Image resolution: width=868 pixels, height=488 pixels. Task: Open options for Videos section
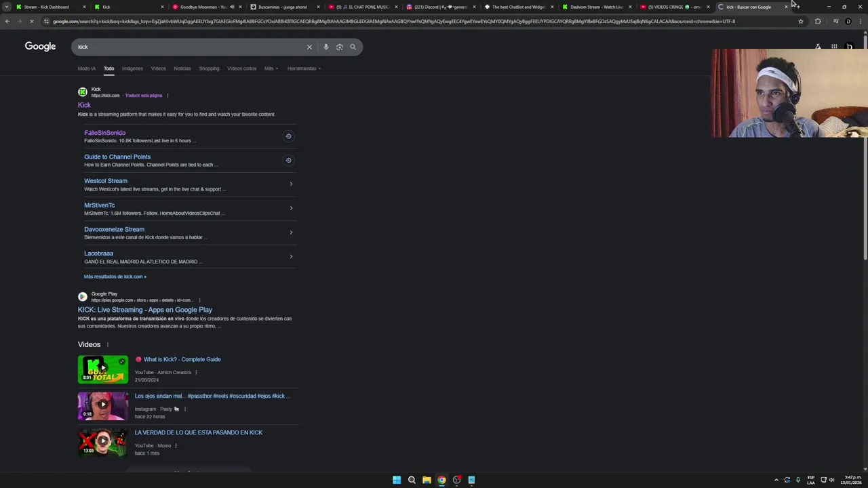tap(107, 344)
